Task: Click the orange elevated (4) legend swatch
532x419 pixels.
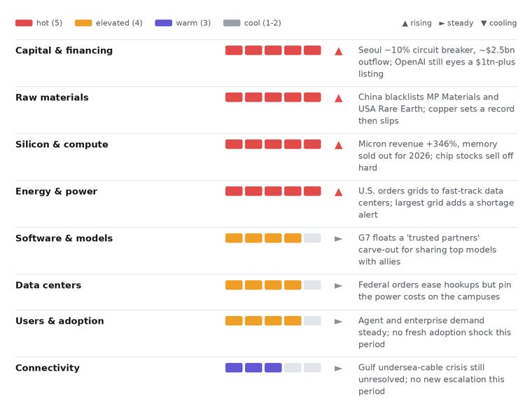Action: [x=83, y=22]
